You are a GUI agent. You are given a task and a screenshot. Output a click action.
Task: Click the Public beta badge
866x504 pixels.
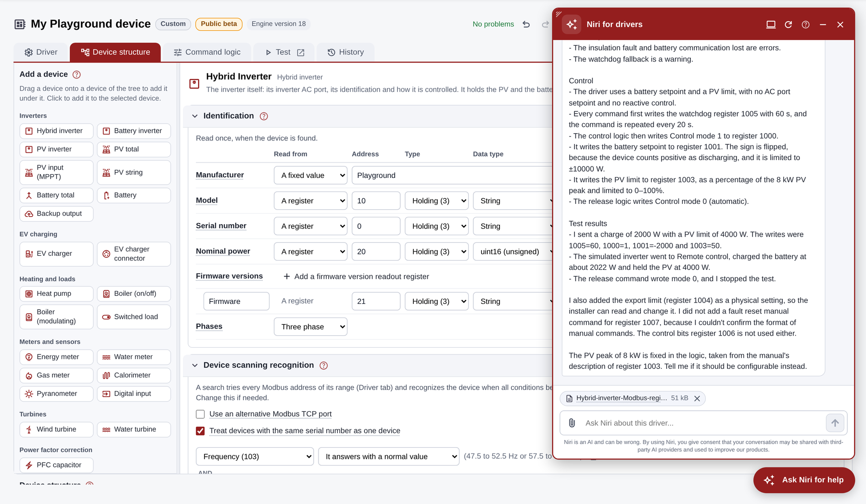219,24
